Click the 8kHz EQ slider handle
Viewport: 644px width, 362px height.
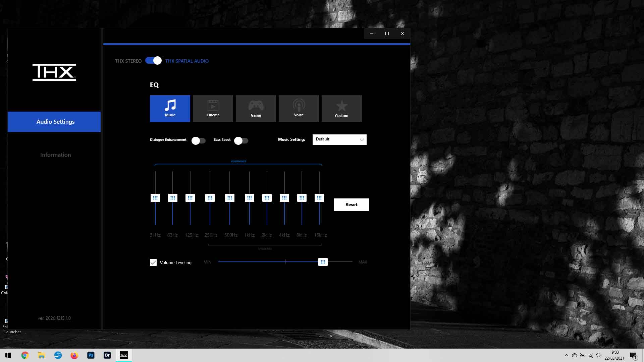302,198
